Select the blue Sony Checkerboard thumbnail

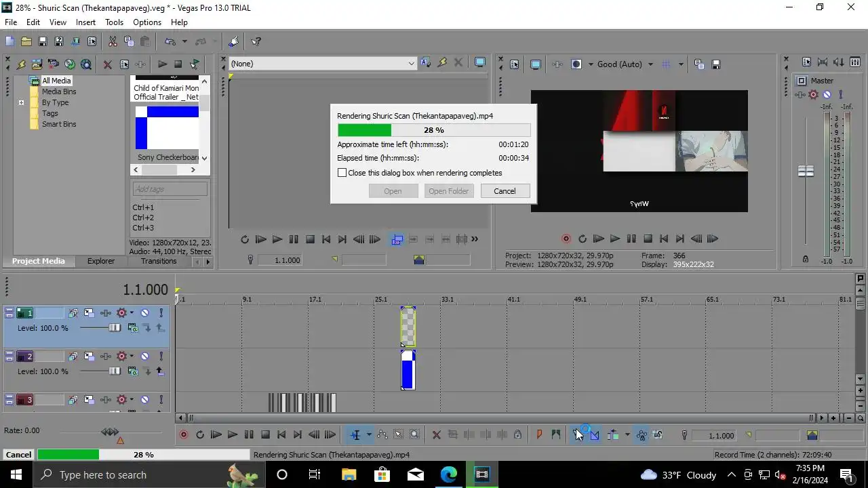click(x=167, y=127)
